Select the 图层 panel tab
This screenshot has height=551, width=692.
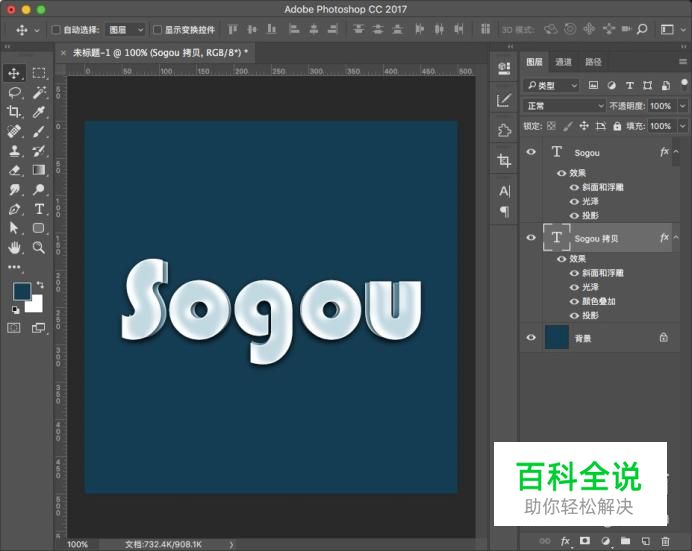[534, 62]
